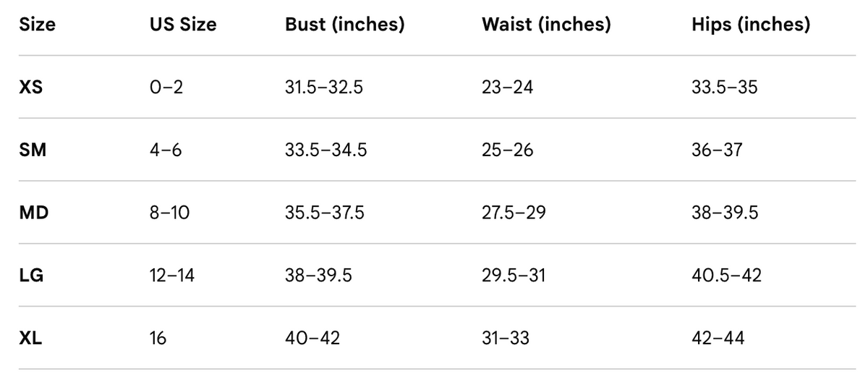Click the LG size row label
This screenshot has width=868, height=379.
[31, 275]
